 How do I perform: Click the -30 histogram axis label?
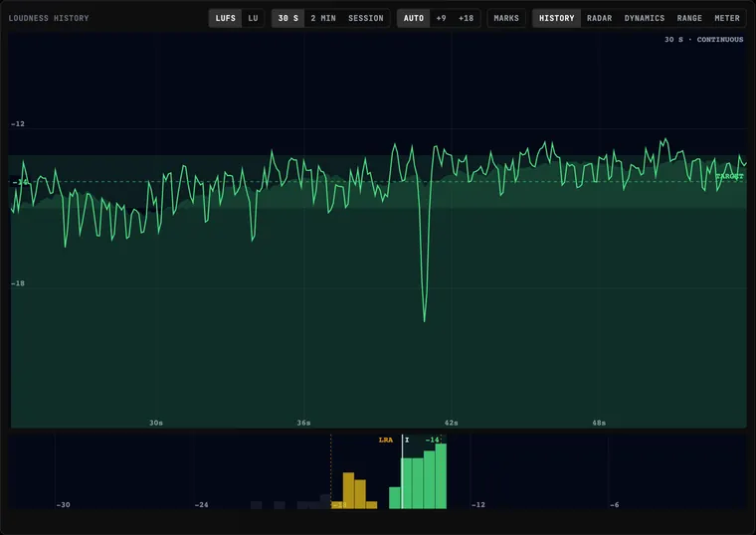click(63, 504)
